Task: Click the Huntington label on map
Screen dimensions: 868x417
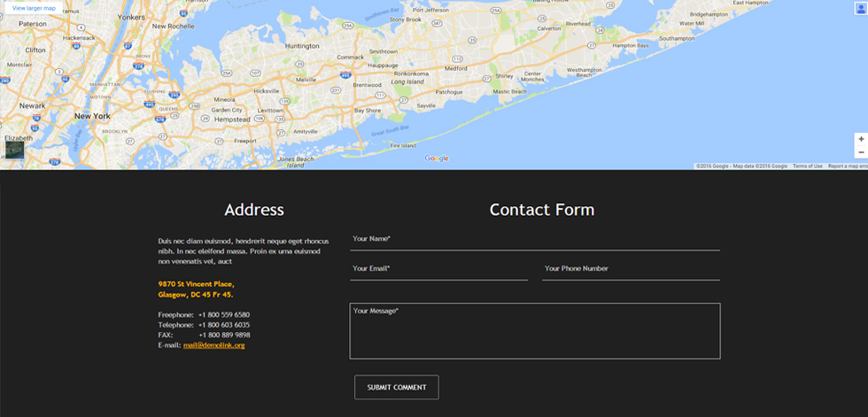Action: point(302,46)
